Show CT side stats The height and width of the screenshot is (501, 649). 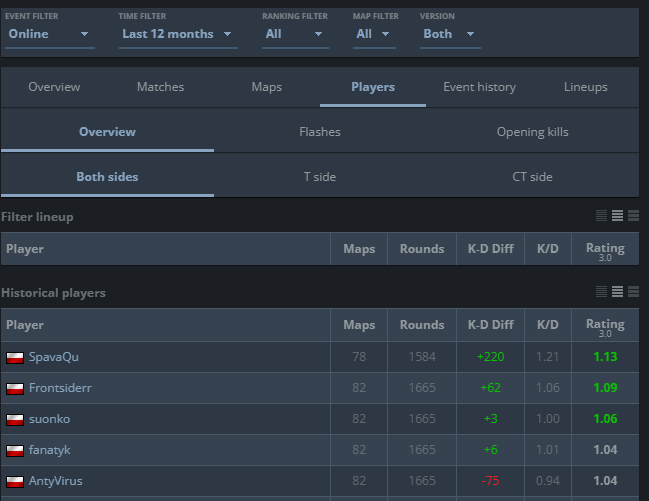click(x=532, y=177)
